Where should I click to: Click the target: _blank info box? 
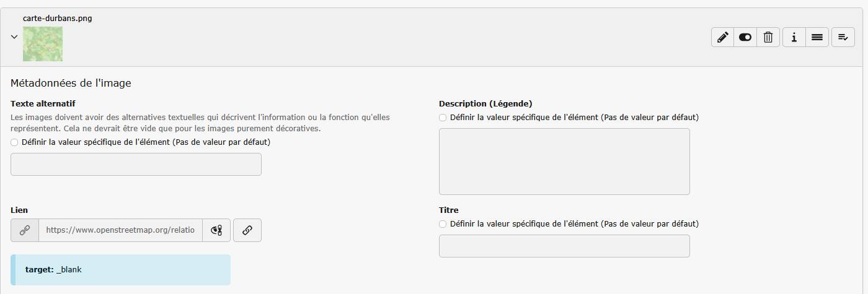pyautogui.click(x=120, y=270)
